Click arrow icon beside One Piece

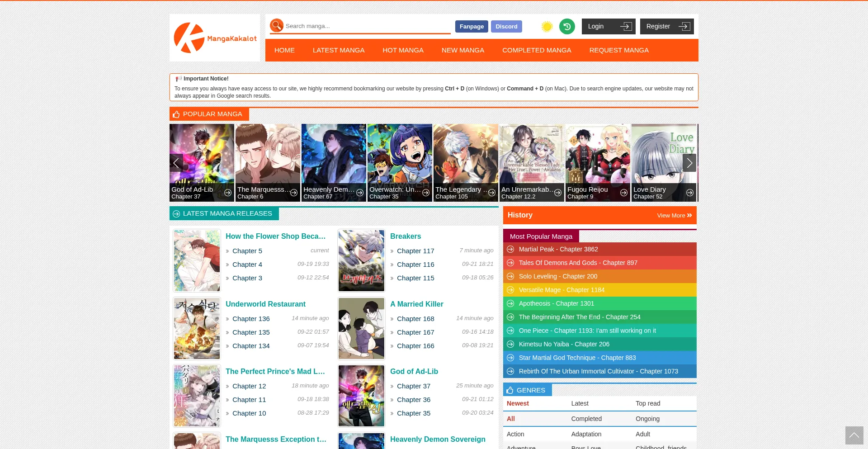click(510, 331)
